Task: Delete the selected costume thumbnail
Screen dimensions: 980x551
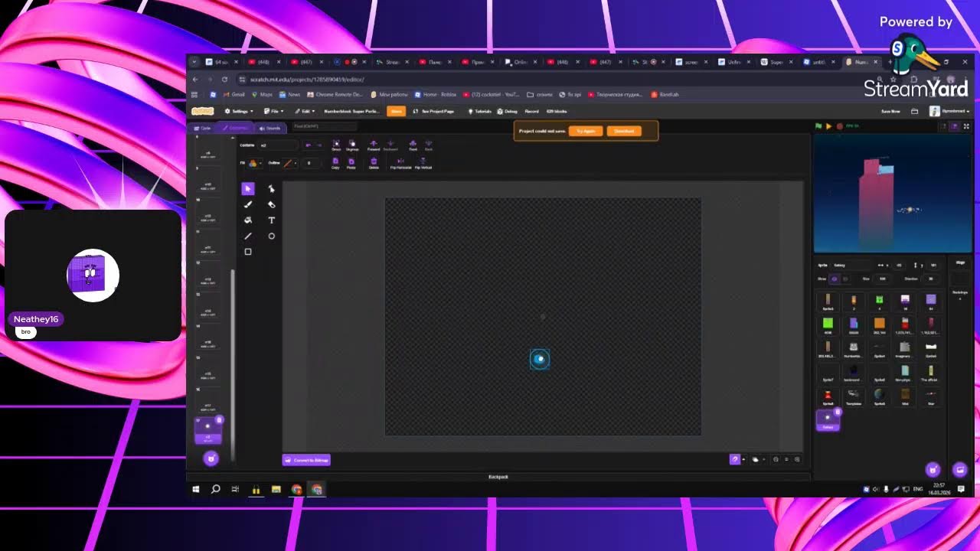Action: click(219, 419)
